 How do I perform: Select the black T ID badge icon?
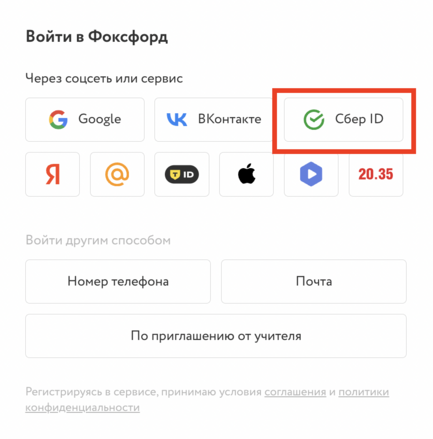pos(182,174)
